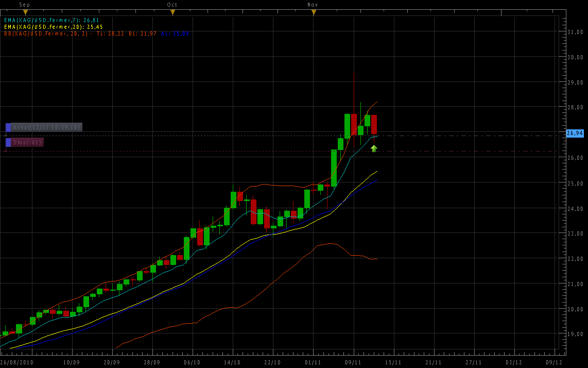588x368 pixels.
Task: Click the current price tag 26,94
Action: click(575, 133)
